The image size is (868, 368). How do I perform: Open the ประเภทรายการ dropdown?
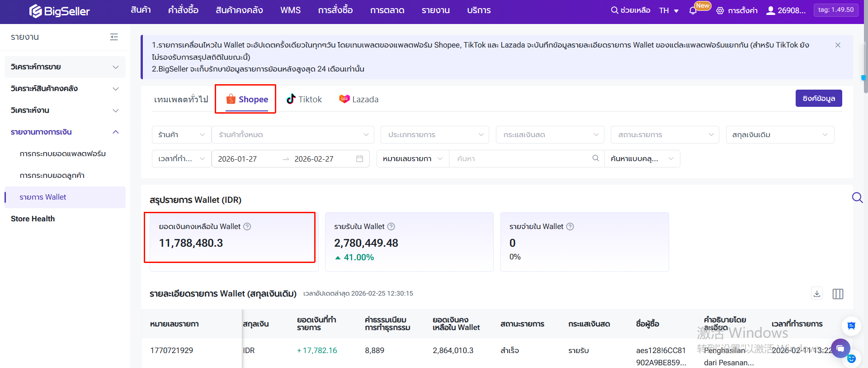pyautogui.click(x=434, y=135)
